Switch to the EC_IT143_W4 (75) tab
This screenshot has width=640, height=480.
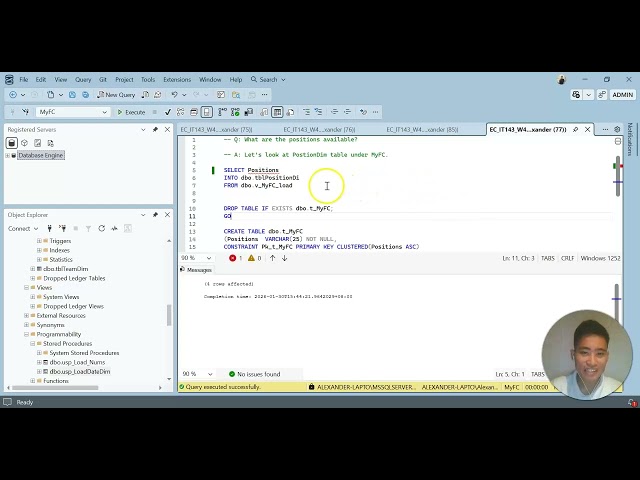point(216,129)
